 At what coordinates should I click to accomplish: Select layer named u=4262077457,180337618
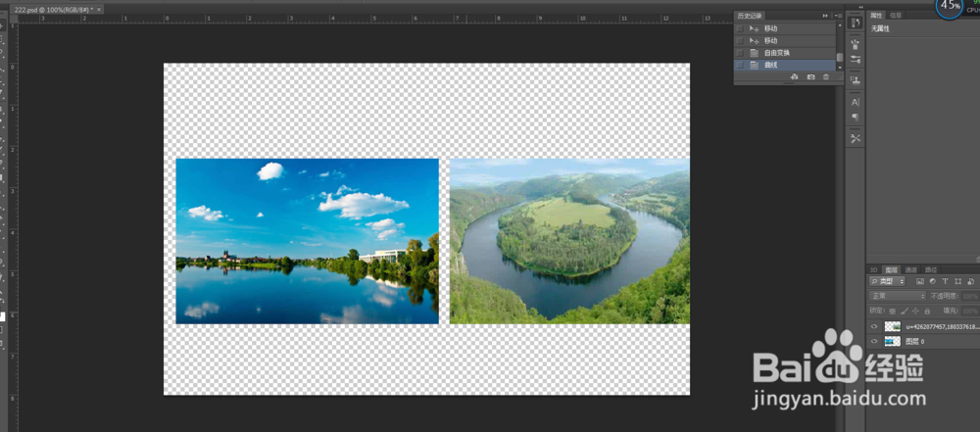942,326
